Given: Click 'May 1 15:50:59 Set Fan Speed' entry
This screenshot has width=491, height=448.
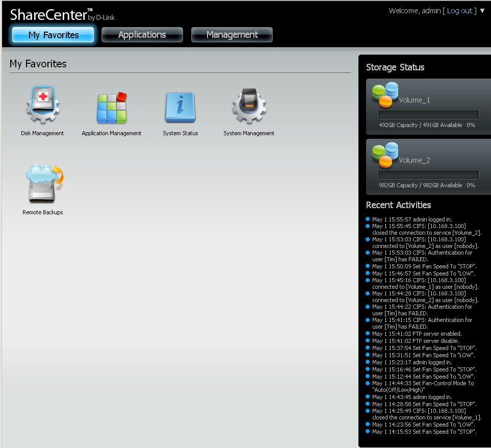Looking at the screenshot, I should pos(424,266).
